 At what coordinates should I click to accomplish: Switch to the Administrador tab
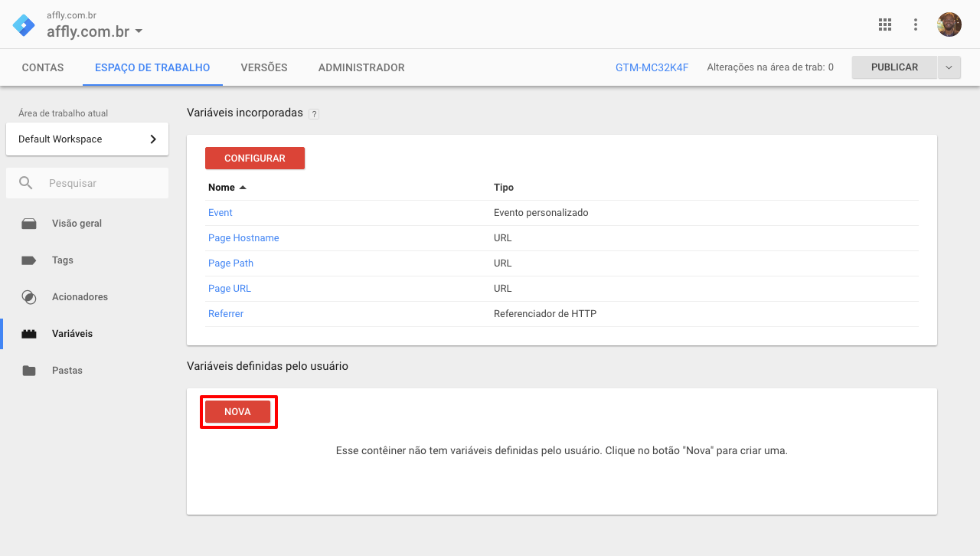coord(361,67)
